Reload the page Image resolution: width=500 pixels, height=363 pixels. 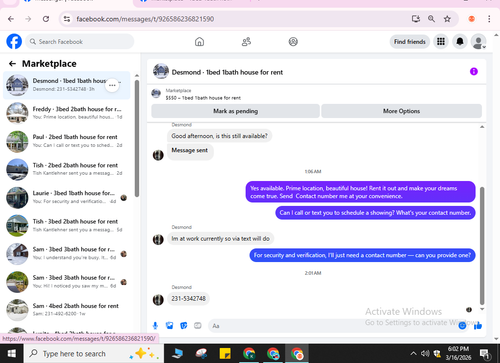pos(46,19)
